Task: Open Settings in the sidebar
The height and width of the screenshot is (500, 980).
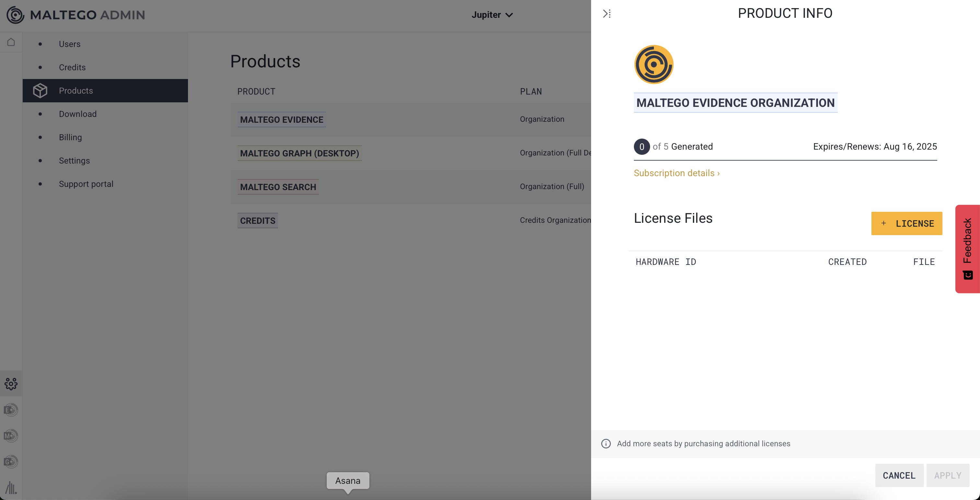Action: (x=74, y=160)
